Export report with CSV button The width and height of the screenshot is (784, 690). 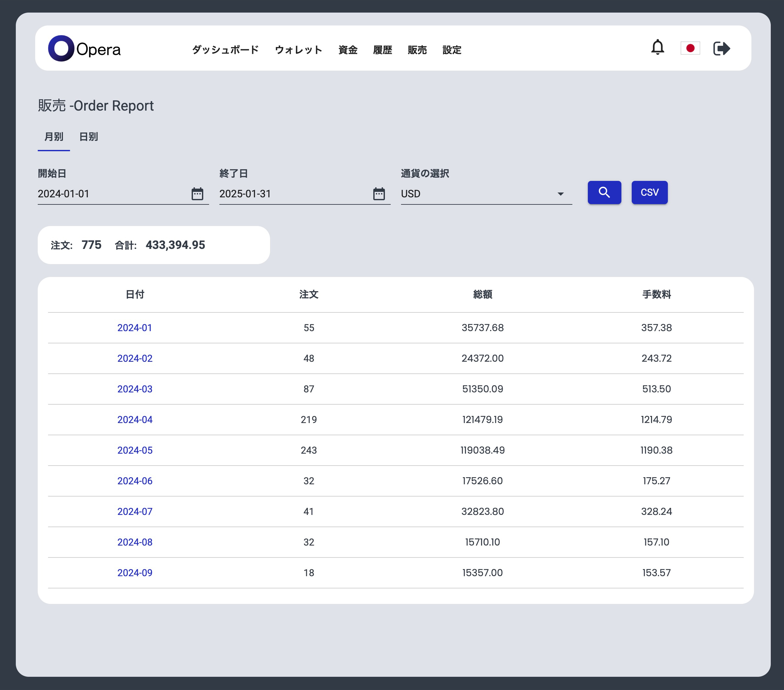[649, 192]
